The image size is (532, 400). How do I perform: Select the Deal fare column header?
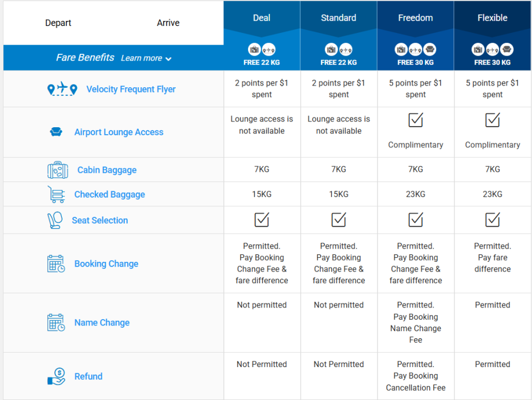pyautogui.click(x=262, y=18)
